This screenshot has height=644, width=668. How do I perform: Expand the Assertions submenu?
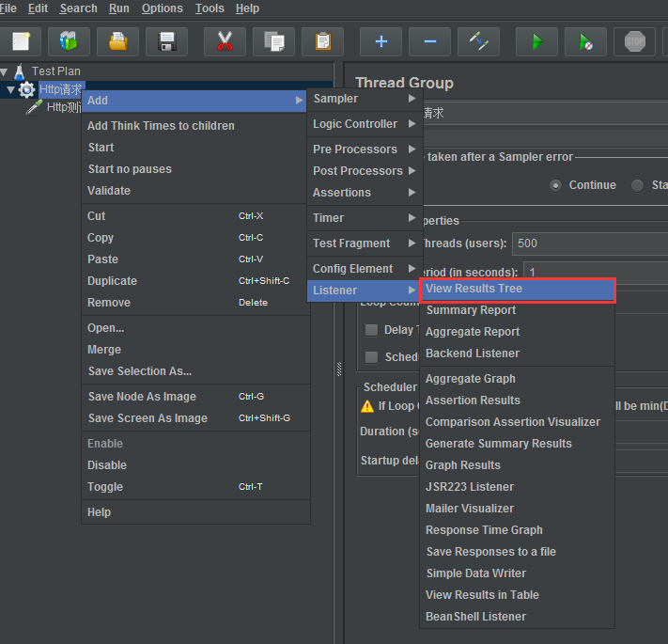[x=365, y=193]
